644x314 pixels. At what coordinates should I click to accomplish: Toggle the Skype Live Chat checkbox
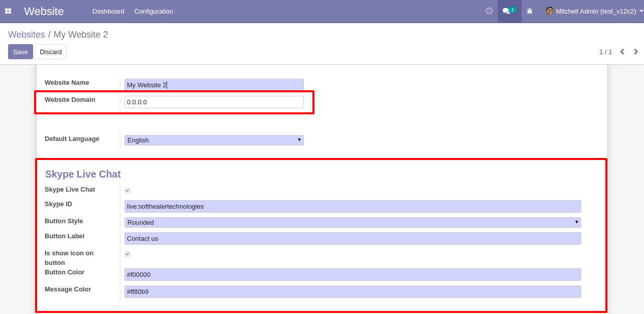[127, 191]
